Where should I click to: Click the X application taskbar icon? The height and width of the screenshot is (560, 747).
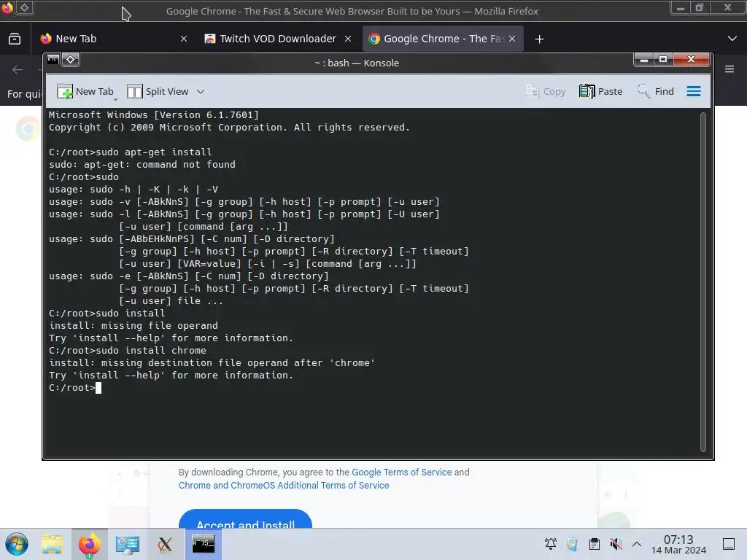165,544
